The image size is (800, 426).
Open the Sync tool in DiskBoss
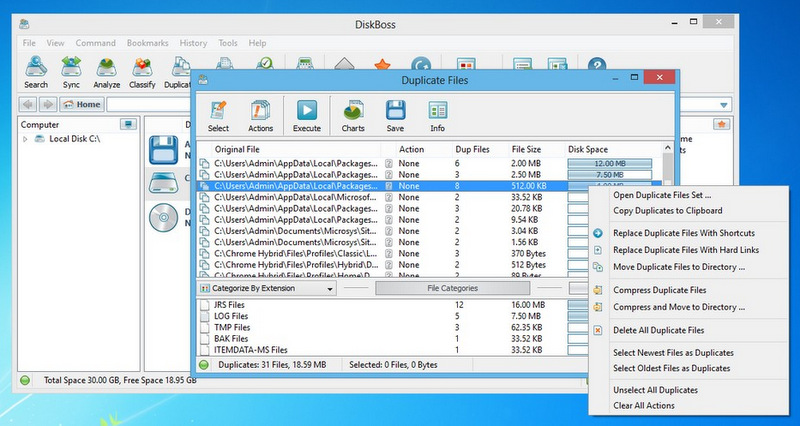coord(71,73)
